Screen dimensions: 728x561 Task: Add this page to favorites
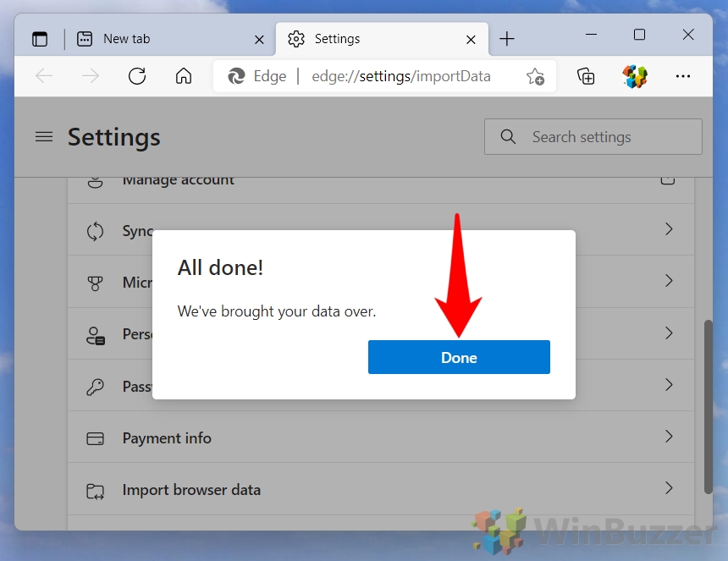coord(535,76)
